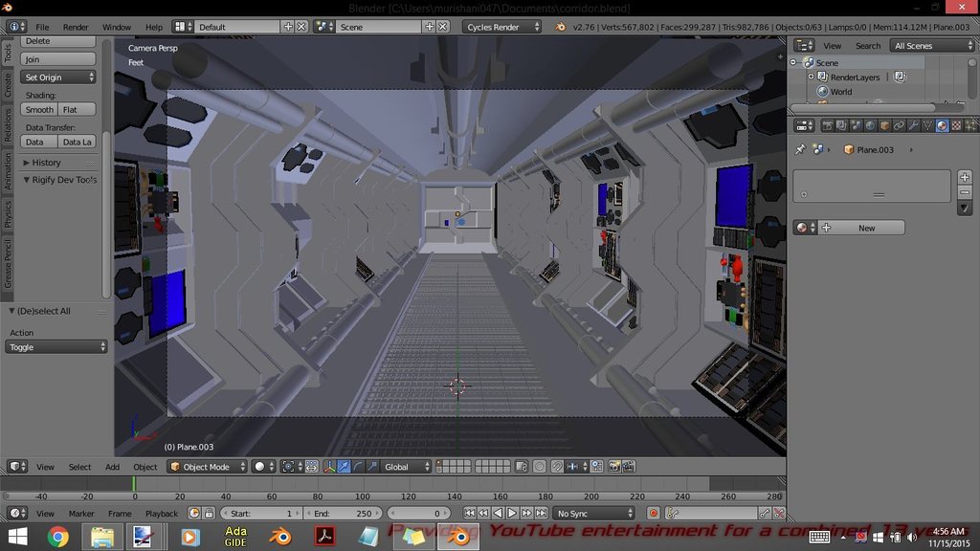Open the viewport shading mode dropdown
The image size is (980, 551).
263,467
